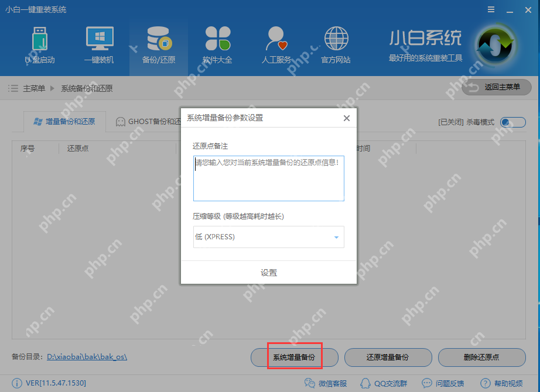Image resolution: width=540 pixels, height=392 pixels.
Task: Open the hamburger menu in title bar
Action: pos(491,9)
